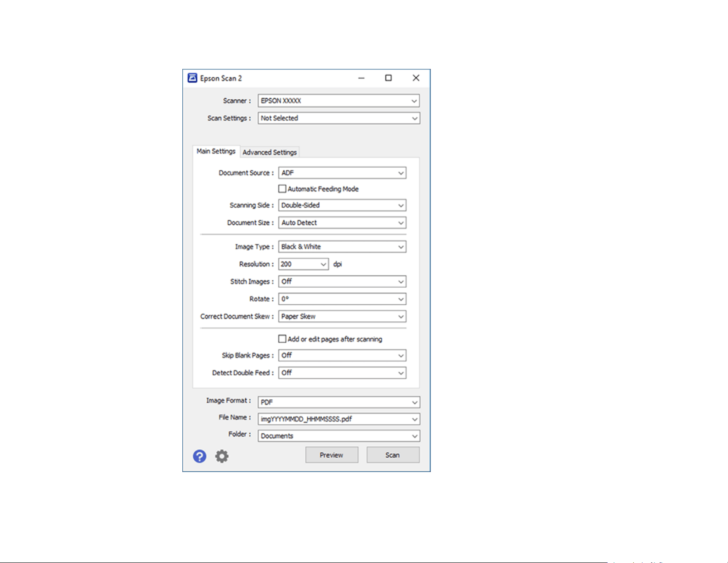Viewport: 728px width, 563px height.
Task: Click the Image Format label
Action: 229,401
